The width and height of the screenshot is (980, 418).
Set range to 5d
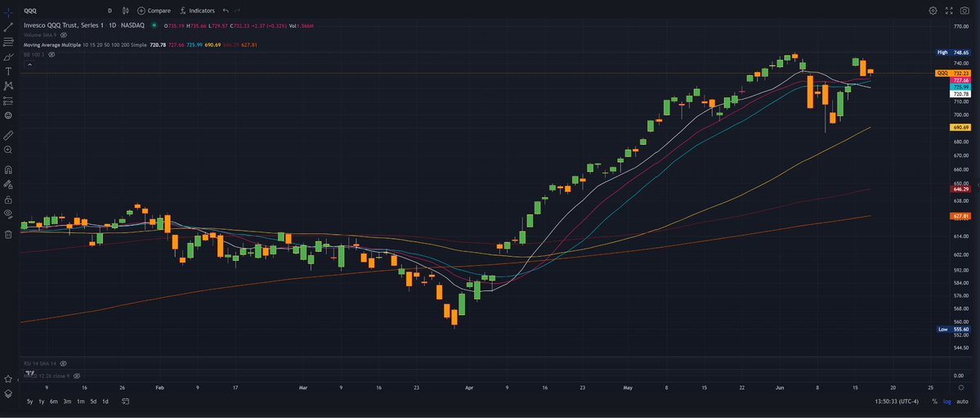coord(93,401)
